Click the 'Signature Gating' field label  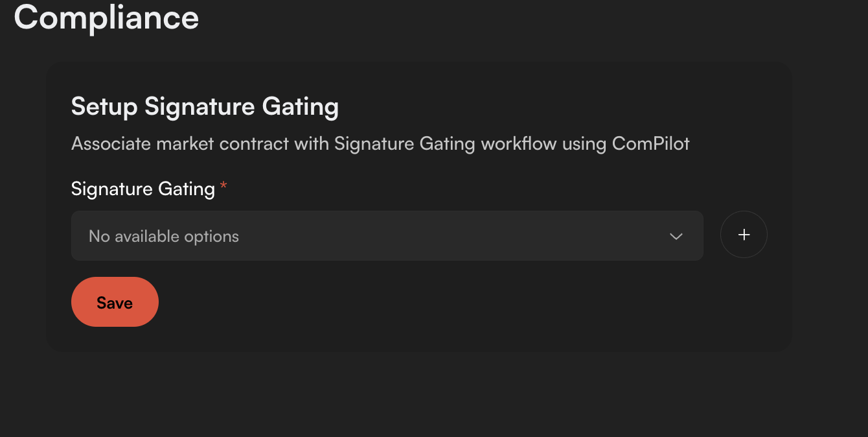(x=143, y=189)
